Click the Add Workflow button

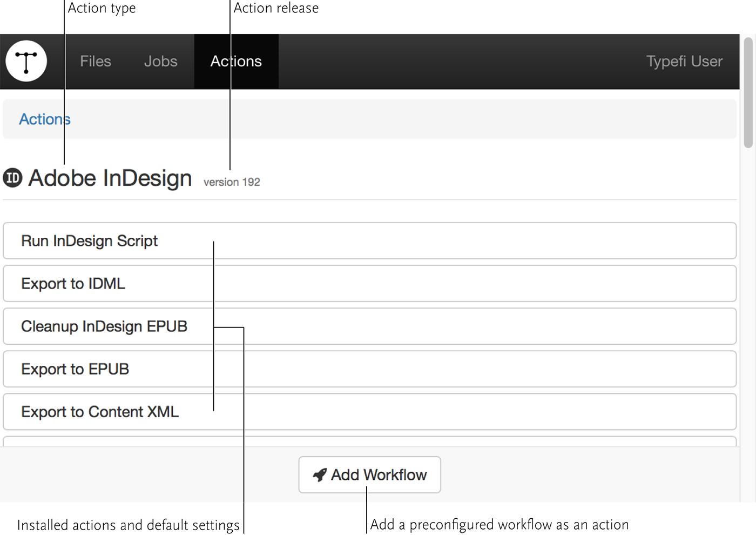point(369,474)
